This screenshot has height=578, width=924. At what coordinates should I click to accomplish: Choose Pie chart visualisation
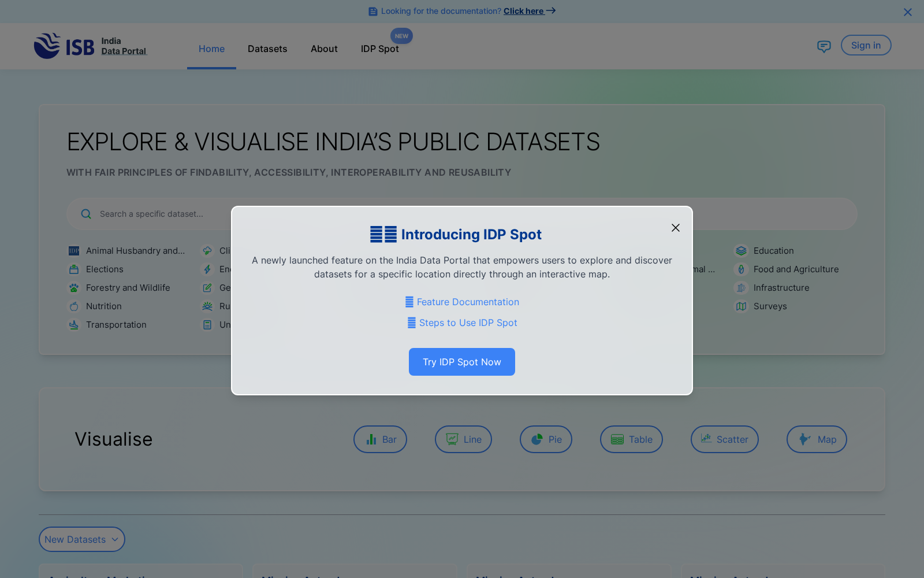(x=546, y=439)
